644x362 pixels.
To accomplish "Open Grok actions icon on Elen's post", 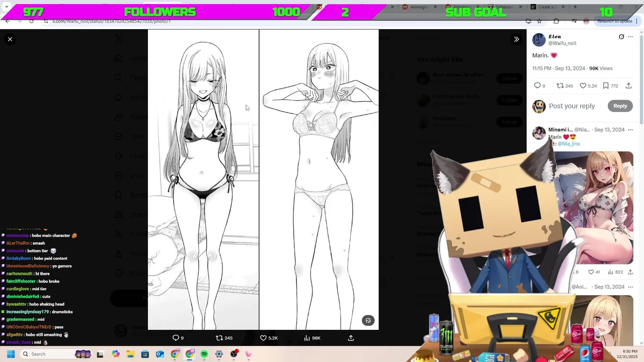I will coord(621,37).
